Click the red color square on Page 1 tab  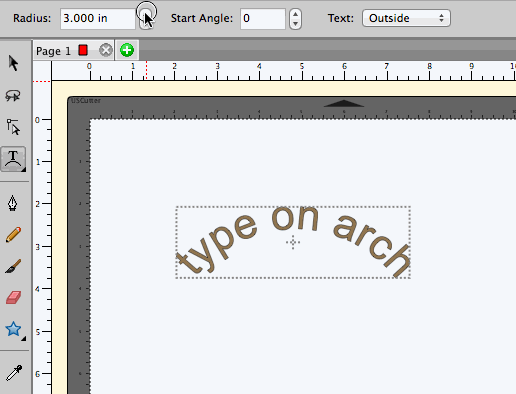point(83,50)
